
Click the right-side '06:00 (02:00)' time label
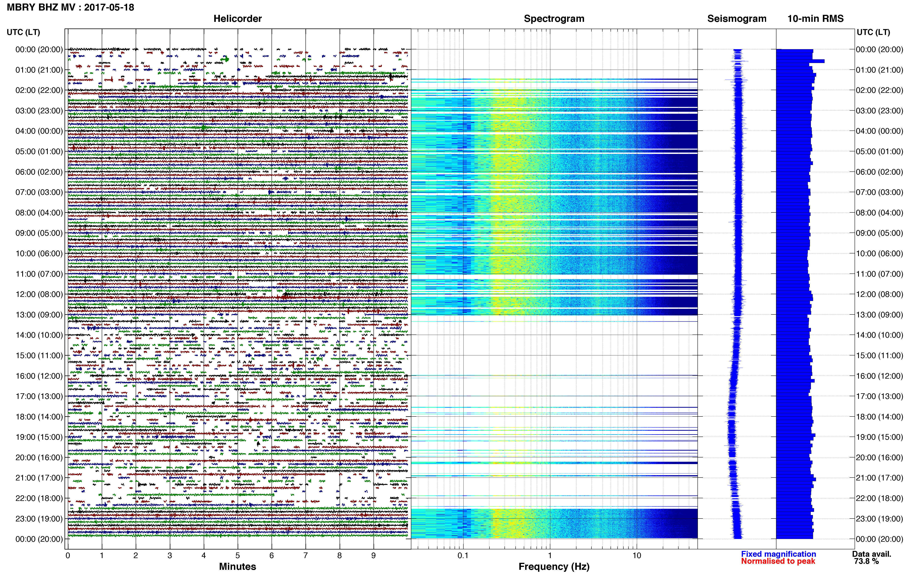[x=879, y=172]
